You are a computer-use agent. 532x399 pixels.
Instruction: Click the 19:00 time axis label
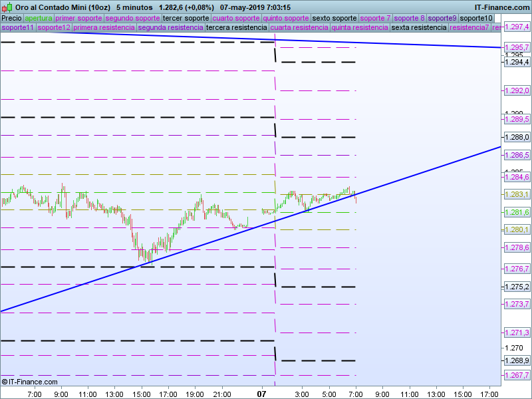pos(195,394)
